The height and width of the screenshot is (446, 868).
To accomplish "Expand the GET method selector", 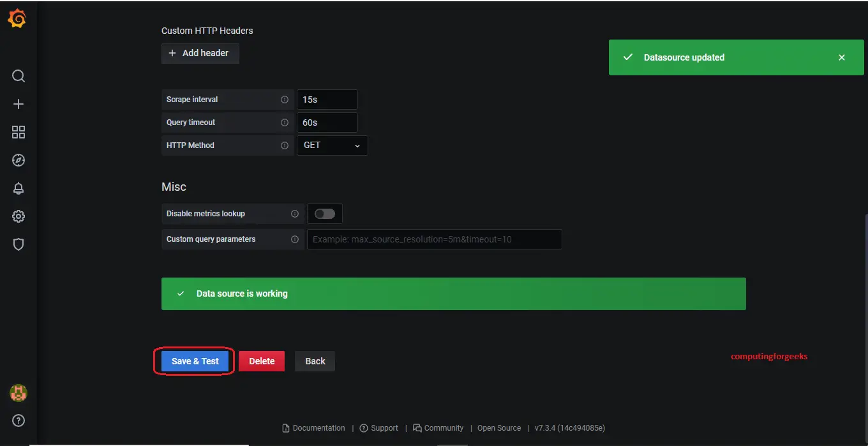I will [x=356, y=145].
